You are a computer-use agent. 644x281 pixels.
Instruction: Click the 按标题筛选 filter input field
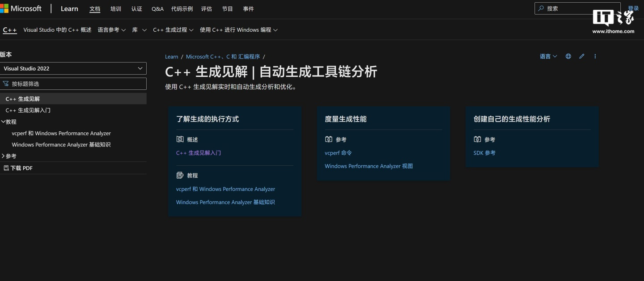(76, 84)
